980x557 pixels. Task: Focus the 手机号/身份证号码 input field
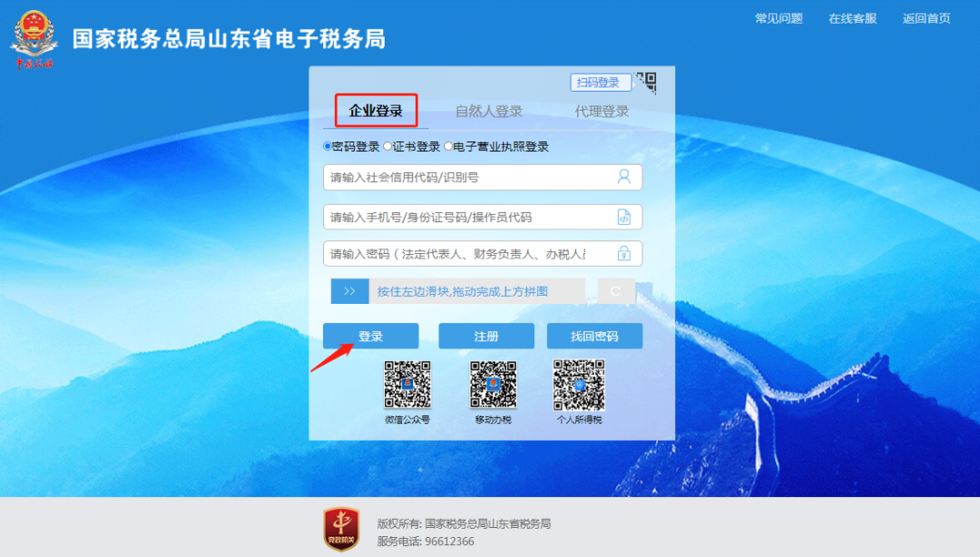(483, 217)
